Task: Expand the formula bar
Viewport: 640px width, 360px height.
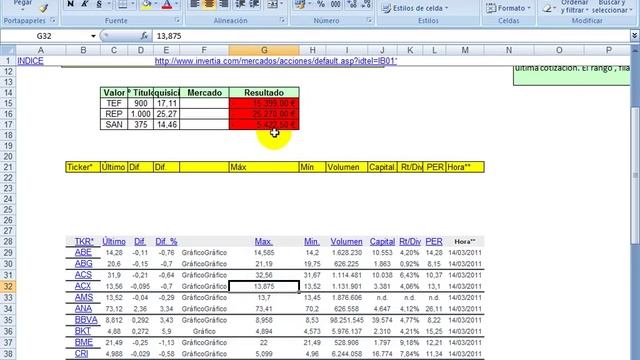Action: 635,36
